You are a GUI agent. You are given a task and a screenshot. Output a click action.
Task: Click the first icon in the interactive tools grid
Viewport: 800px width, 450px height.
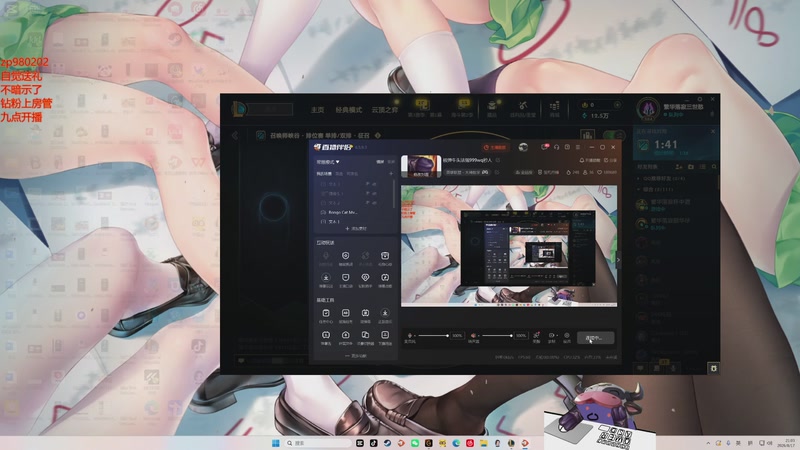click(x=326, y=256)
